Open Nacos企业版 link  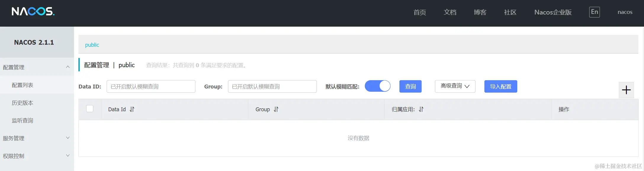553,12
